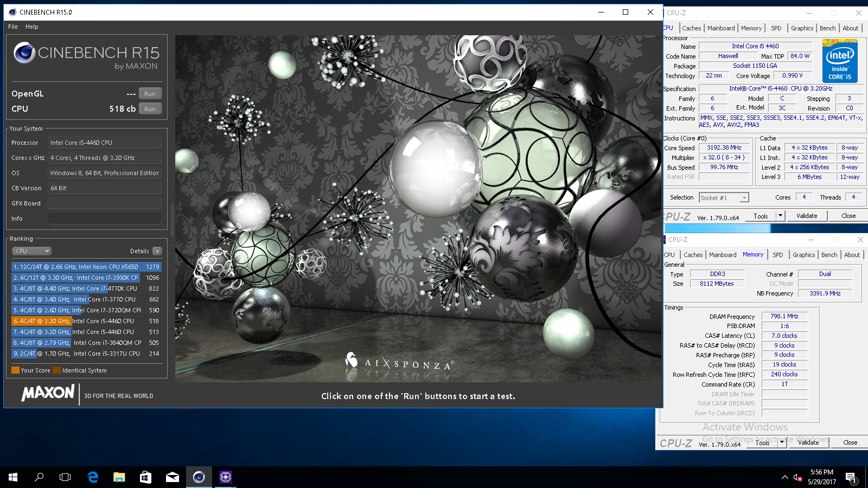The width and height of the screenshot is (868, 488).
Task: Open Mainboard tab in lower CPU-Z window
Action: [723, 255]
